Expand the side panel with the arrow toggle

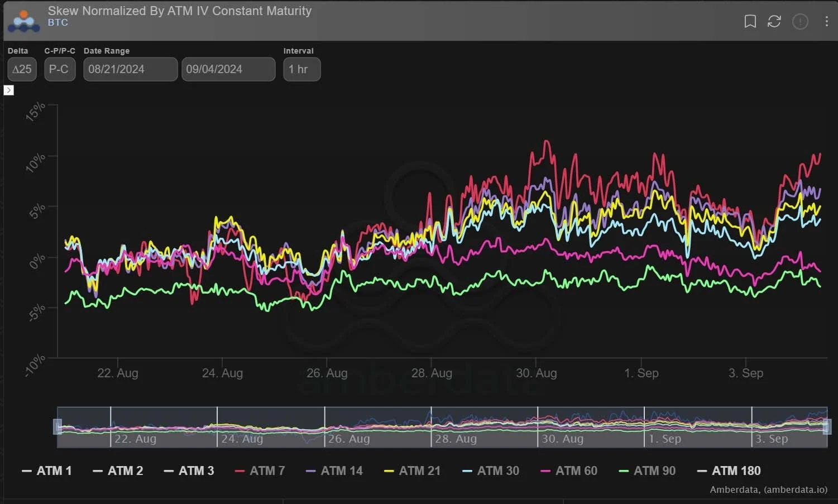8,90
